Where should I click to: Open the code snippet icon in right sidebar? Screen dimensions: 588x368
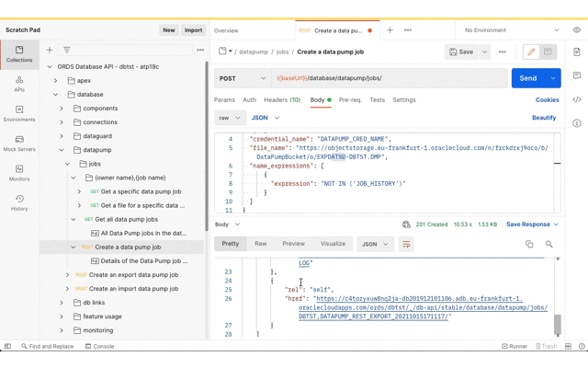(576, 99)
